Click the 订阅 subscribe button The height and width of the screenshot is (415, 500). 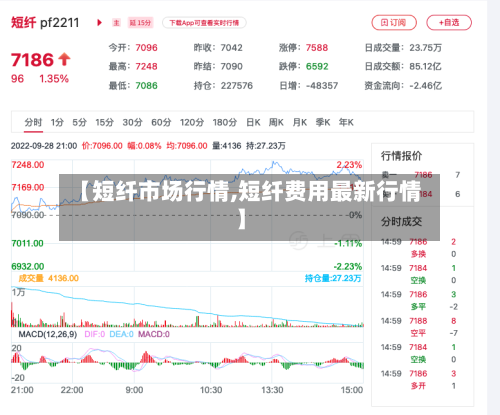point(394,23)
